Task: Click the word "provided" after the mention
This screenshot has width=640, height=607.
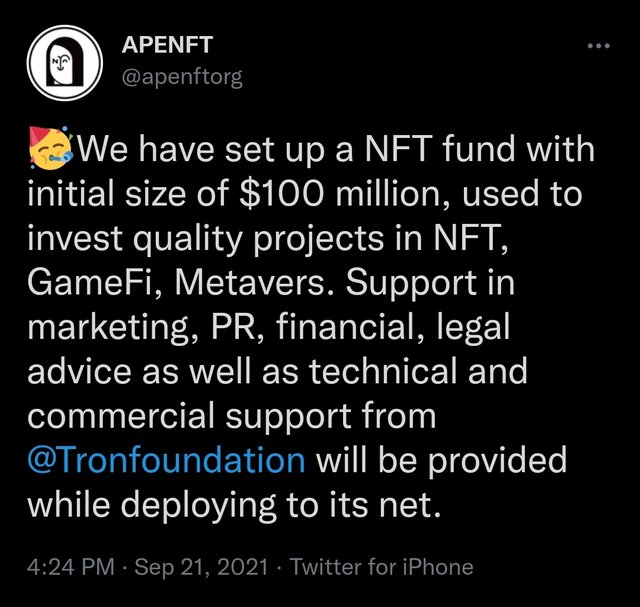Action: tap(498, 460)
